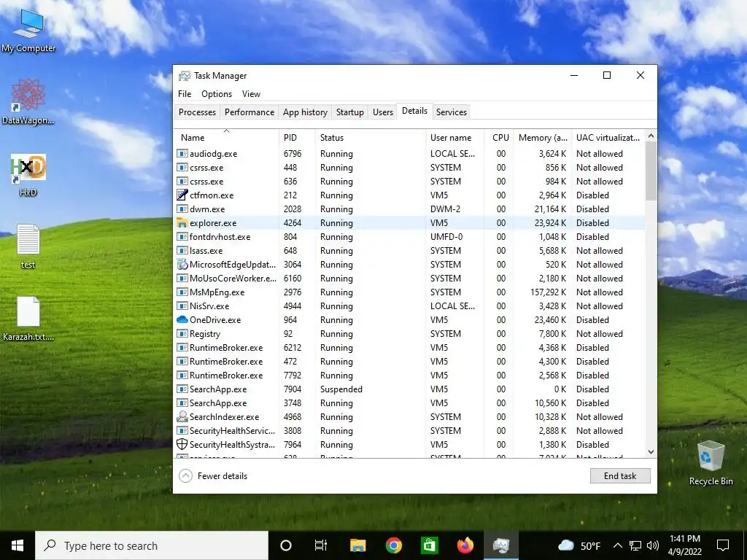The width and height of the screenshot is (747, 560).
Task: Sort by the Memory column header
Action: tap(543, 138)
